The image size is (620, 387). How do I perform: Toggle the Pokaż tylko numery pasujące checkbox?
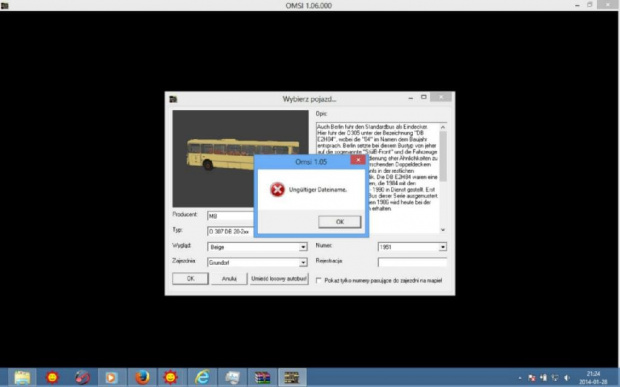[x=319, y=280]
